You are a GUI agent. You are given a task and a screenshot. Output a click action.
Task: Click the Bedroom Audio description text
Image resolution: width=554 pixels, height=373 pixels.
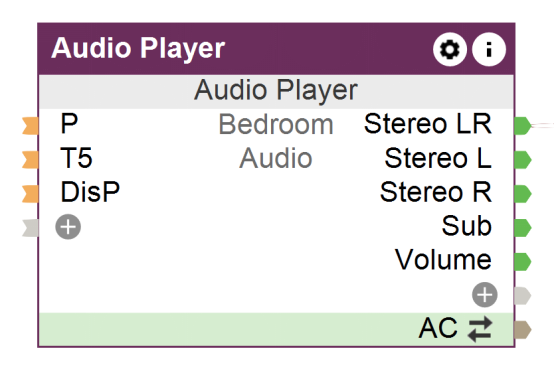tap(276, 141)
